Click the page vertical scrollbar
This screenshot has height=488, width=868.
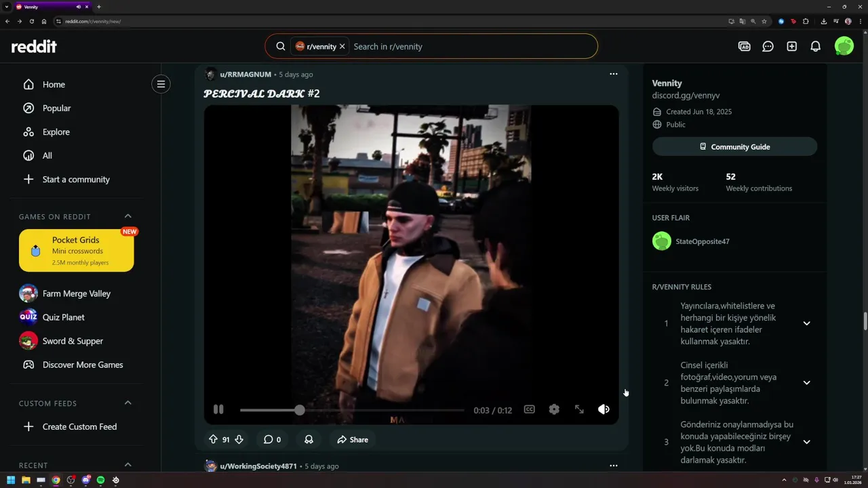865,320
